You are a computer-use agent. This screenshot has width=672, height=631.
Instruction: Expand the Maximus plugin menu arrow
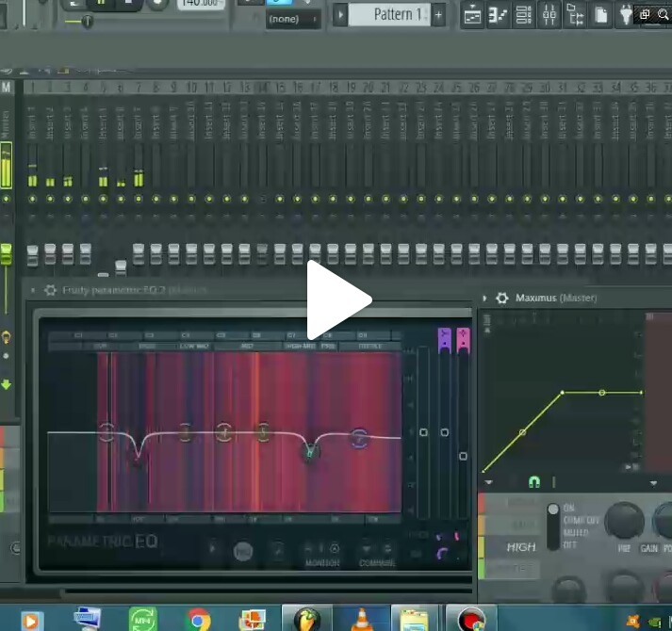(484, 298)
